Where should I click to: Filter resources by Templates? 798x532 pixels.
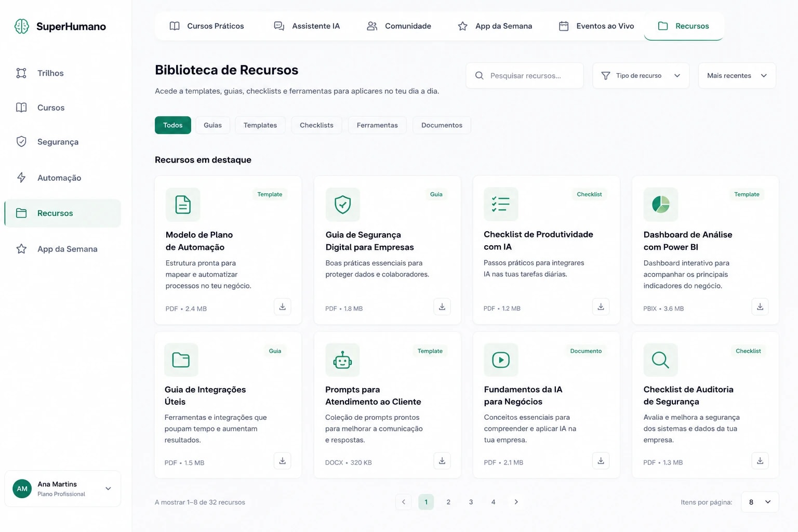pyautogui.click(x=260, y=125)
